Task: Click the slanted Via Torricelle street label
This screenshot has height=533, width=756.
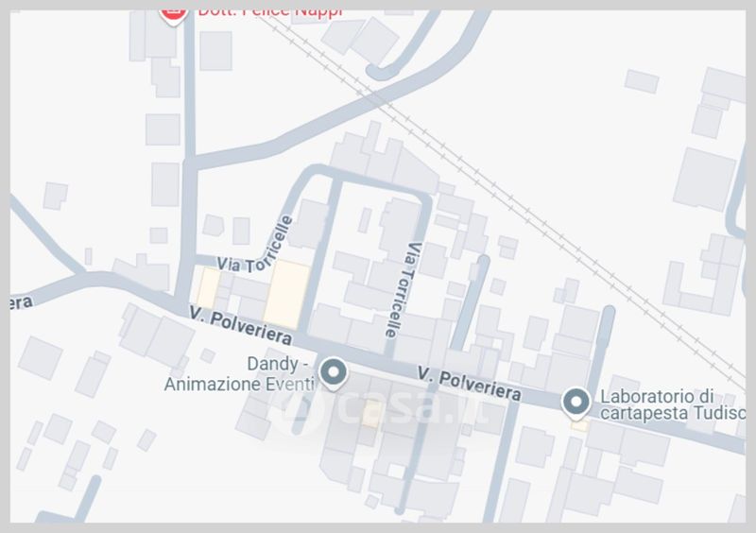Action: [x=255, y=246]
